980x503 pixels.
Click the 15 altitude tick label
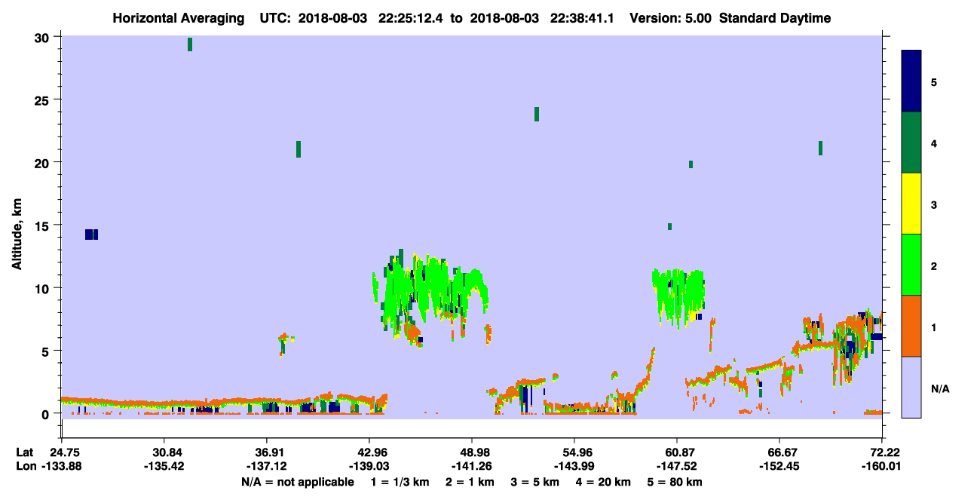coord(43,225)
